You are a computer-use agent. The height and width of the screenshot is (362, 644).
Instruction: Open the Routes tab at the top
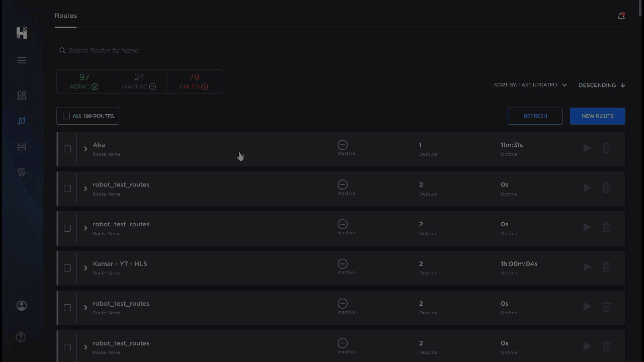(x=65, y=16)
